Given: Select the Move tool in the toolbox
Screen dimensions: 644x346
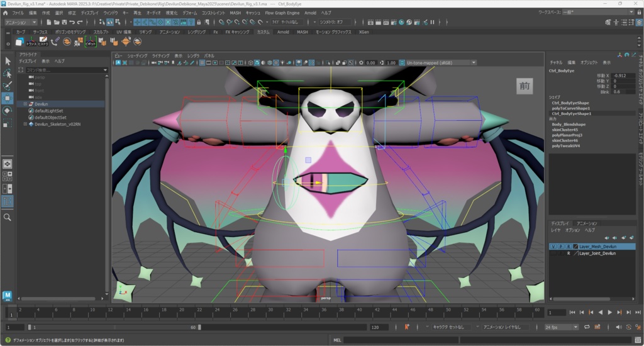Looking at the screenshot, I should [8, 98].
